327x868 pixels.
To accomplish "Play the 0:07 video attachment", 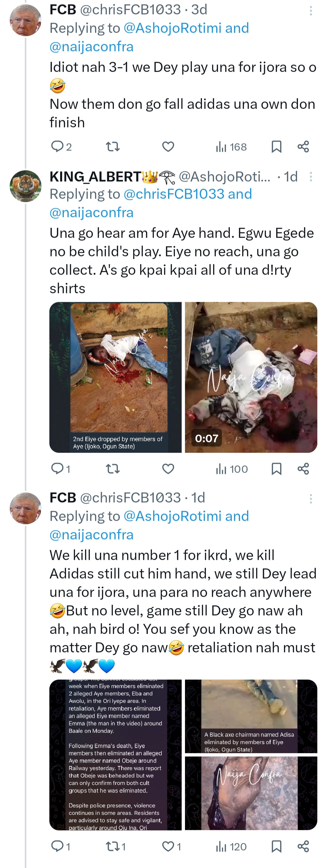I will (251, 377).
